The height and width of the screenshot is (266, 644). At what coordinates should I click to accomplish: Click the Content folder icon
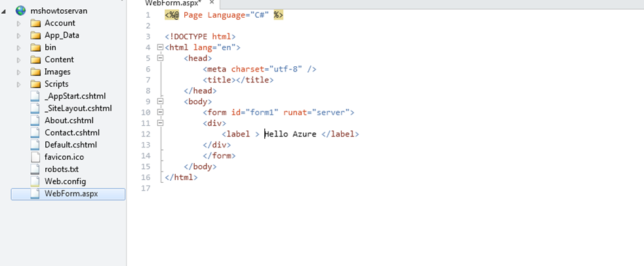(35, 60)
